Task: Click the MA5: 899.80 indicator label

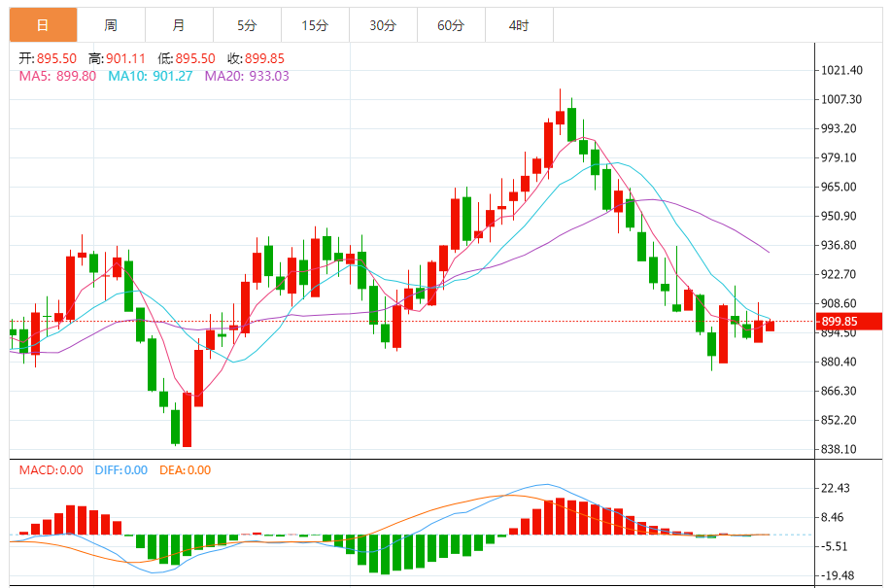Action: coord(57,76)
